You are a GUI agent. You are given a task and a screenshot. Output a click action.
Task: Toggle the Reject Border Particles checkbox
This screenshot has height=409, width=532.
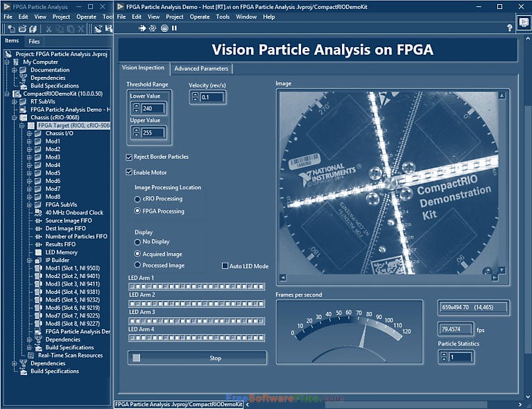pos(128,157)
